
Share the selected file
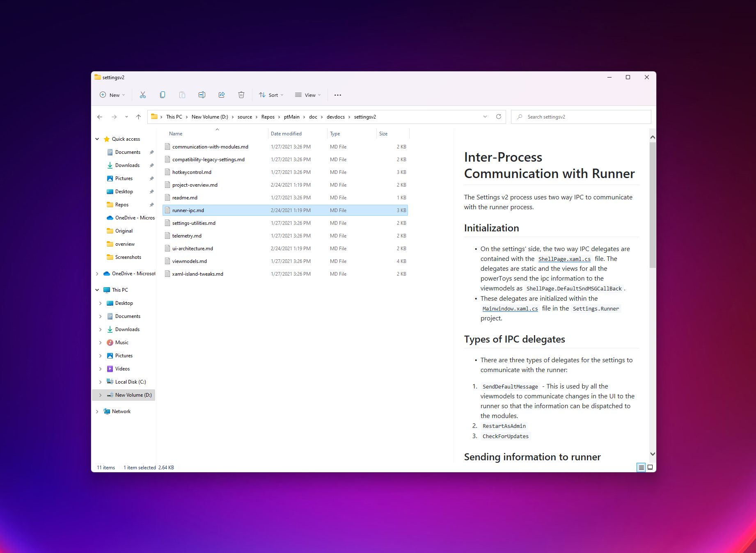pos(222,95)
